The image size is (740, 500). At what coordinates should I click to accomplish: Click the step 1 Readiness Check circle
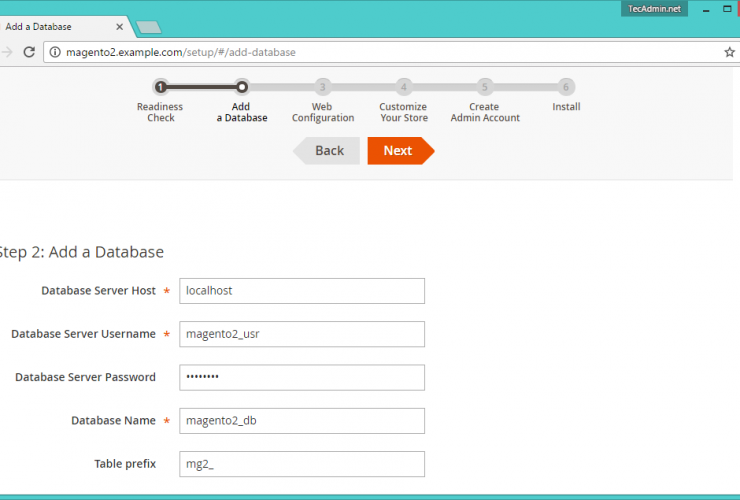(160, 87)
